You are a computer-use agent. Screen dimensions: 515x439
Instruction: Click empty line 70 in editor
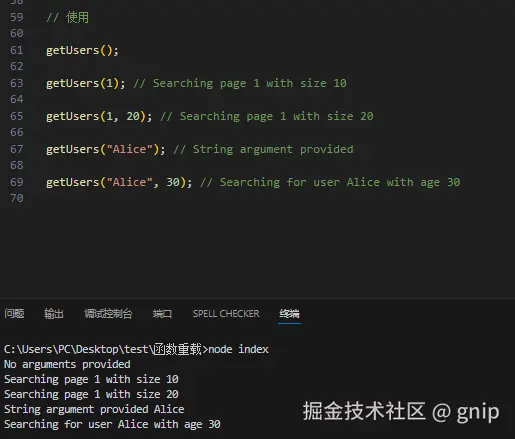coord(267,198)
